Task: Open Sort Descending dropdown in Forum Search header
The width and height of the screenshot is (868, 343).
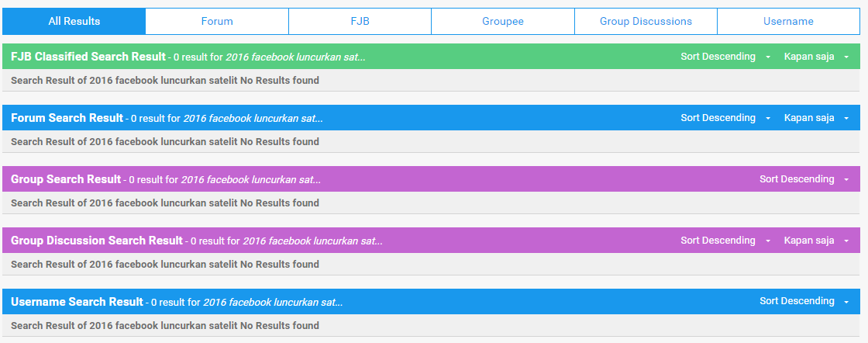Action: (725, 118)
